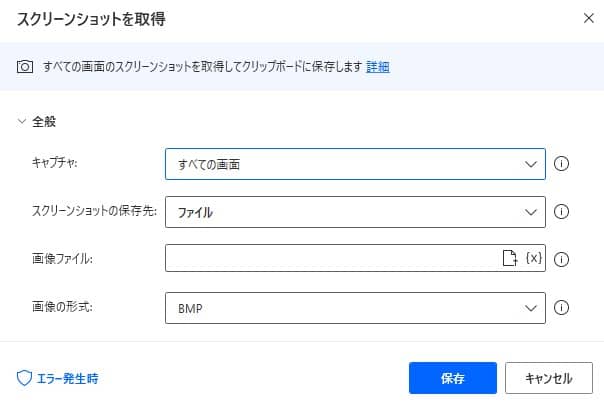Open the 画像の形式 dropdown showing BMP

[355, 307]
